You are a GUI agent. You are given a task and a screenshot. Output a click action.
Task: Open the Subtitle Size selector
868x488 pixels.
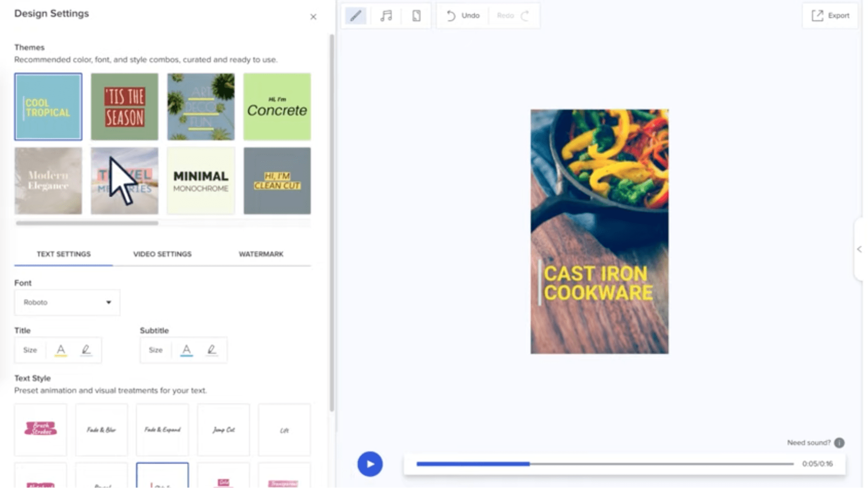tap(155, 350)
